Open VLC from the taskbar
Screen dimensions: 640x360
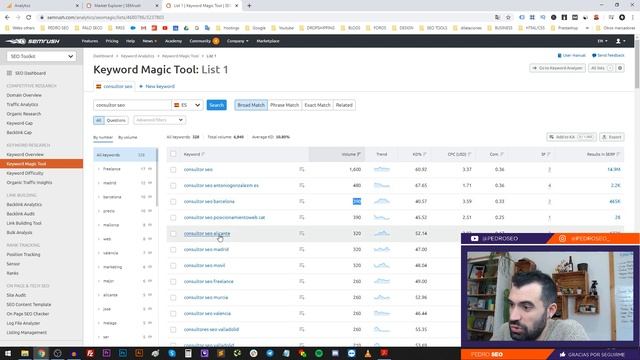coord(368,353)
